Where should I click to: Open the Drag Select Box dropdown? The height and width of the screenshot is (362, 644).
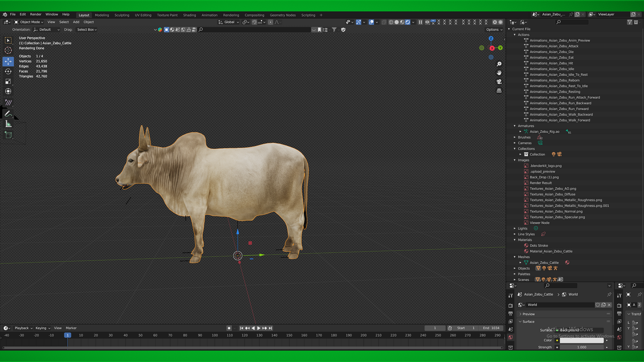[87, 30]
